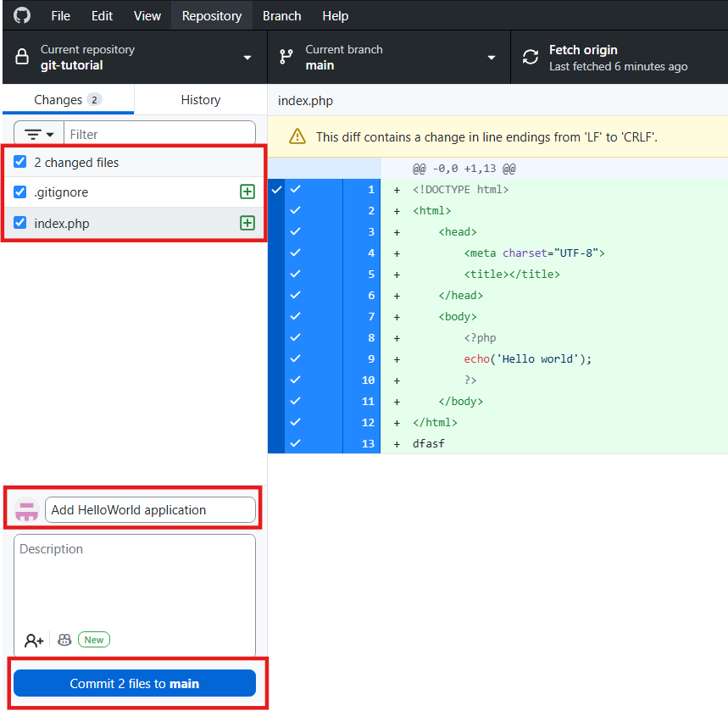The width and height of the screenshot is (728, 711).
Task: Open the Repository menu
Action: click(211, 16)
